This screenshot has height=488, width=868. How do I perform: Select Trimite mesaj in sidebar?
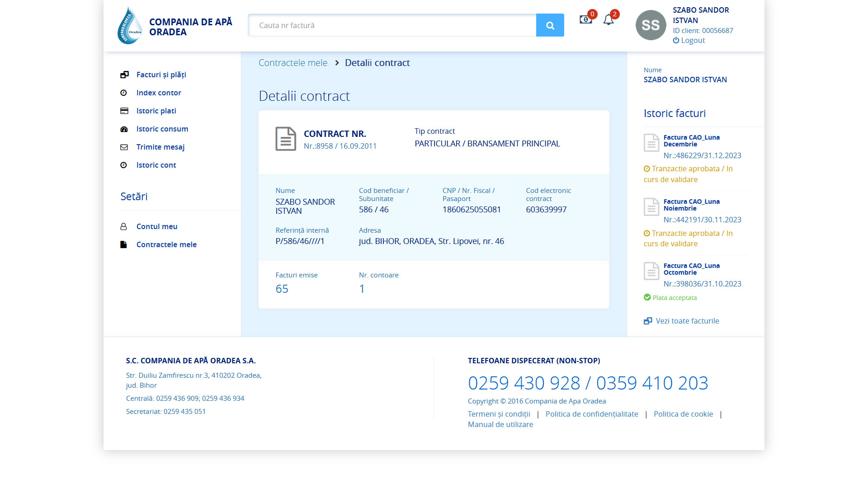(160, 147)
